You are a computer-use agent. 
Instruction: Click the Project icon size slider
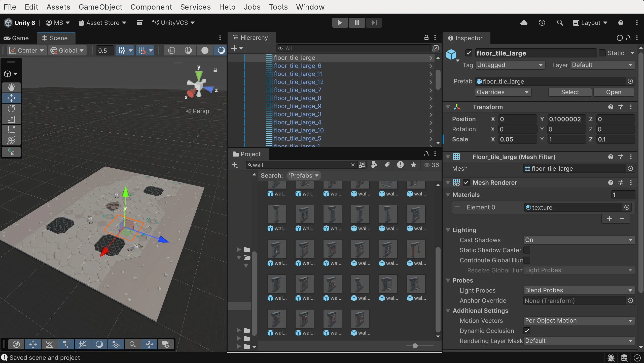point(415,346)
